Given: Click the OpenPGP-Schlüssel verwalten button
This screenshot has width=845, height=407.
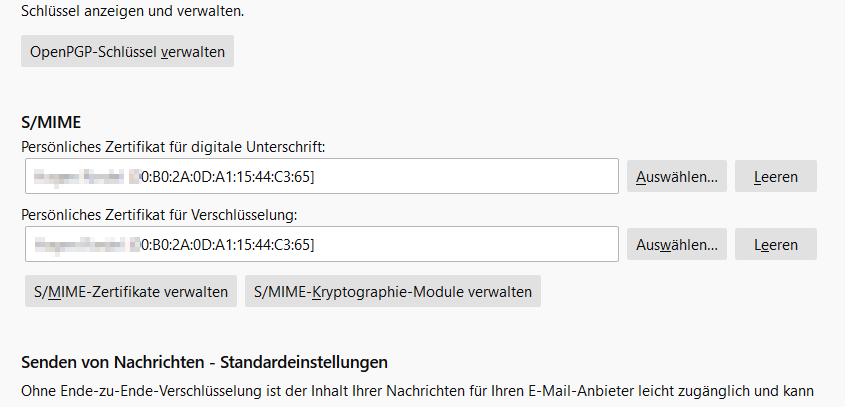Looking at the screenshot, I should pyautogui.click(x=127, y=51).
